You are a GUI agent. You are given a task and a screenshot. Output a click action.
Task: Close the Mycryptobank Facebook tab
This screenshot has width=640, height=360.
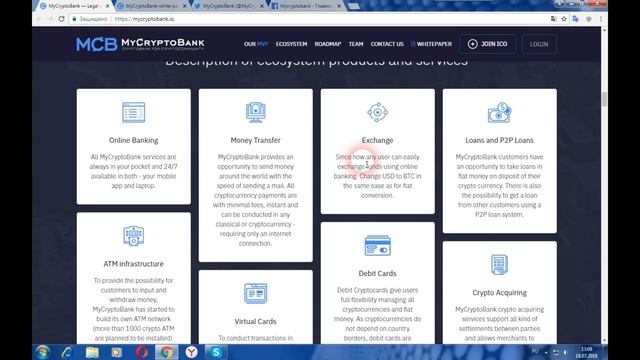click(339, 6)
